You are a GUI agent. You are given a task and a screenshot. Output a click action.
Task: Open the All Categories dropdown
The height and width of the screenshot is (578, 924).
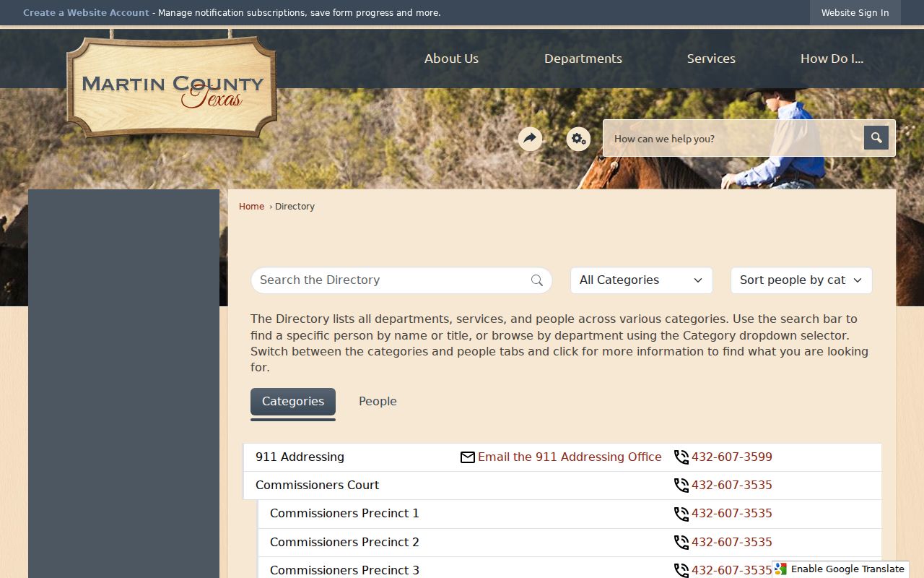click(641, 280)
